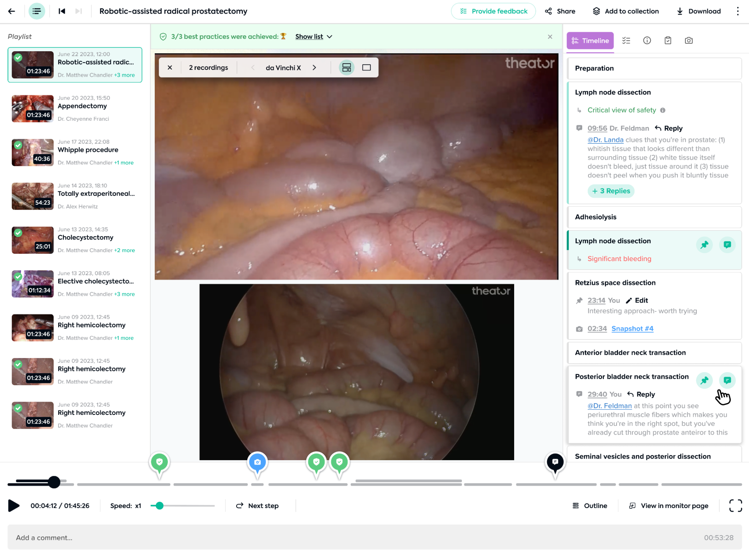Play the video
This screenshot has width=749, height=560.
point(14,506)
